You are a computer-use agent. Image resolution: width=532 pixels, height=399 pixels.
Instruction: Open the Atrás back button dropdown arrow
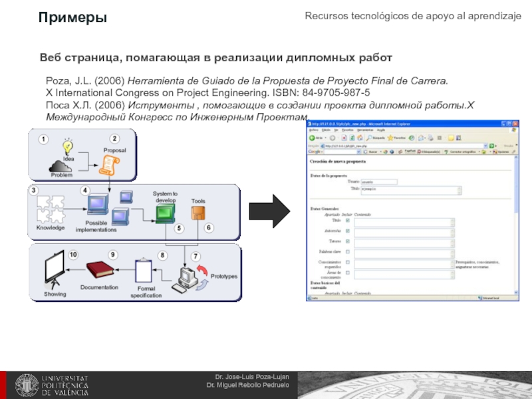(326, 138)
